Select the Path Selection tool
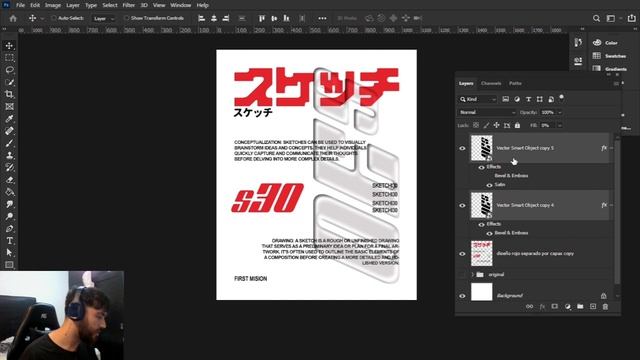The width and height of the screenshot is (640, 360). click(9, 253)
